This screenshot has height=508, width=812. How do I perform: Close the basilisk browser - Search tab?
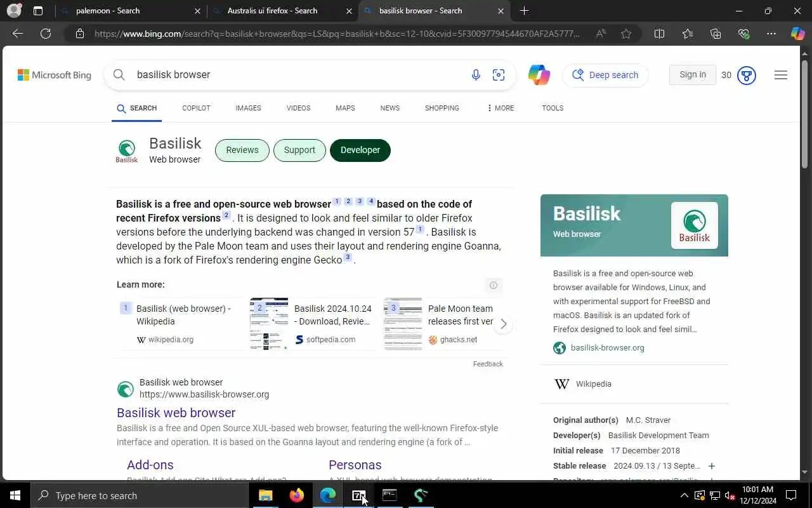[x=501, y=11]
